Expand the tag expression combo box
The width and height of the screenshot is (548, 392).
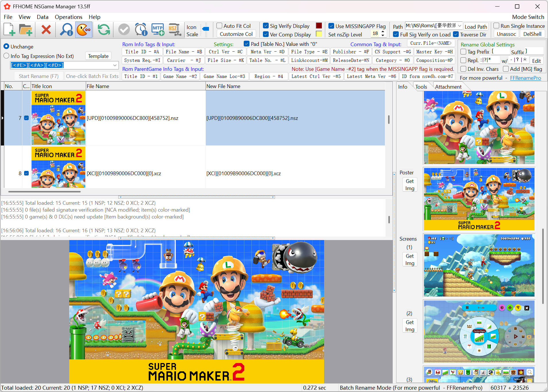pos(115,65)
